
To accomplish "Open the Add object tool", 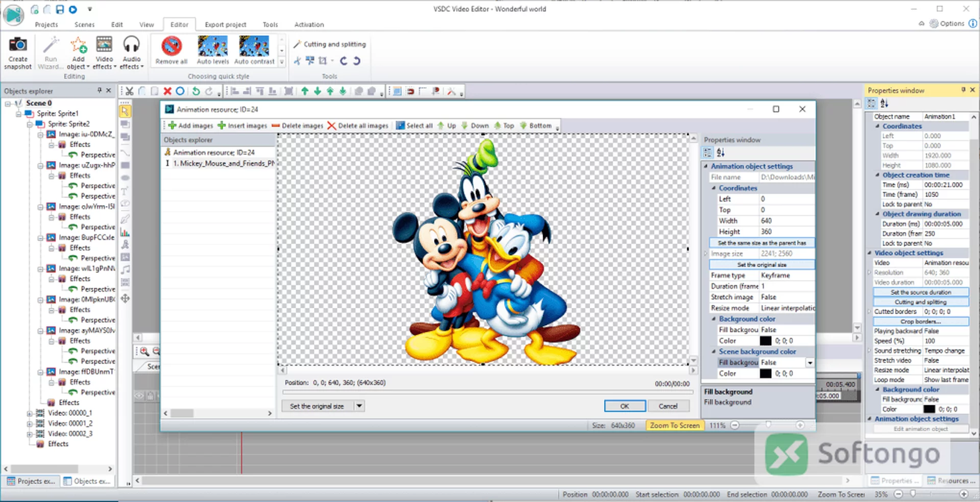I will 78,53.
